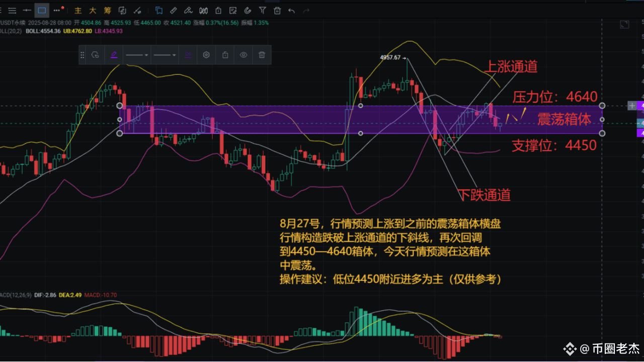Toggle the 筹 chip distribution button

(x=107, y=10)
